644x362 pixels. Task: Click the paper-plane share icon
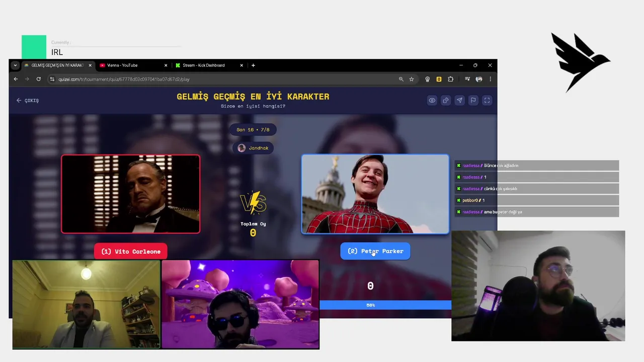point(459,100)
